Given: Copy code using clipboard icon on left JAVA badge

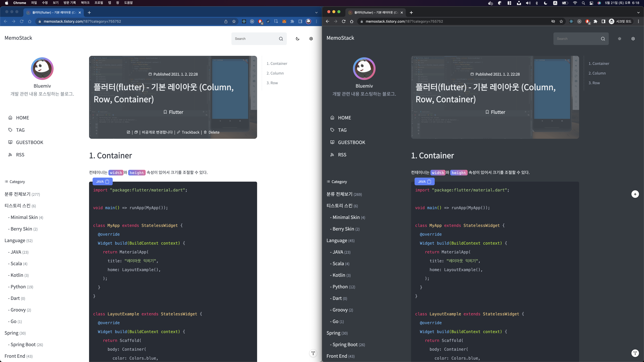Looking at the screenshot, I should (108, 182).
